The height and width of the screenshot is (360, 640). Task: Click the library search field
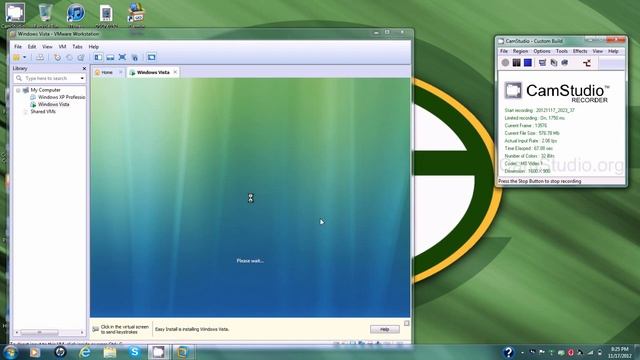[x=47, y=78]
